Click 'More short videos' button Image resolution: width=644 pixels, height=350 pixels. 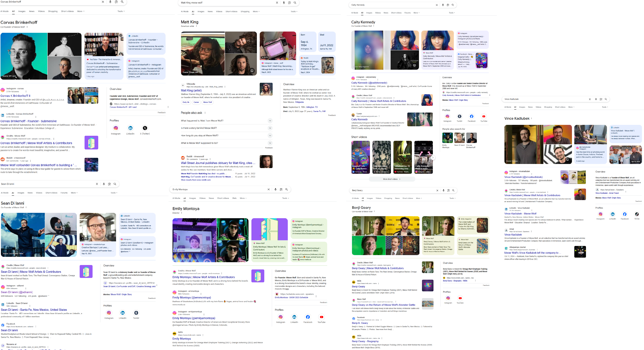pos(392,179)
